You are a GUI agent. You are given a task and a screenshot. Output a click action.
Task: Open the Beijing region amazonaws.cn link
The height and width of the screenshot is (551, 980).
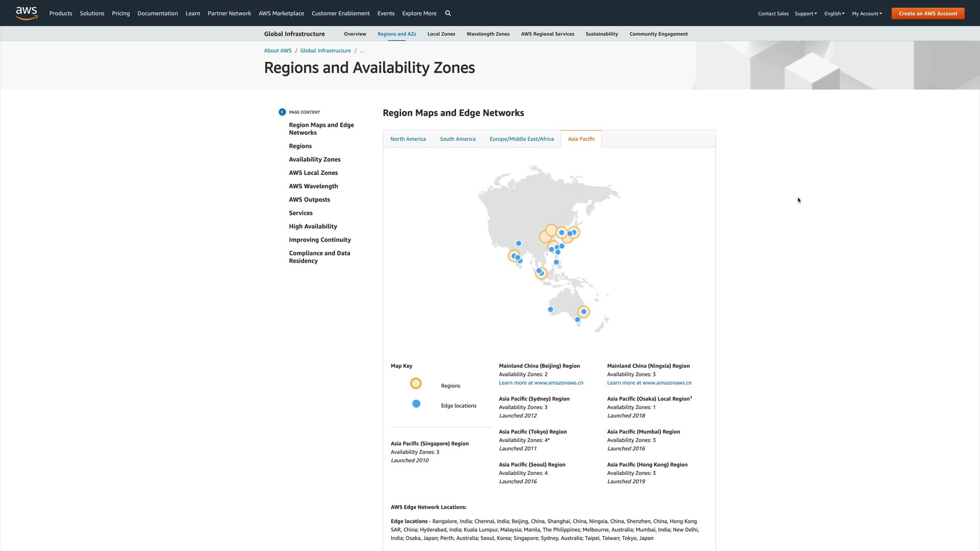[x=541, y=383]
